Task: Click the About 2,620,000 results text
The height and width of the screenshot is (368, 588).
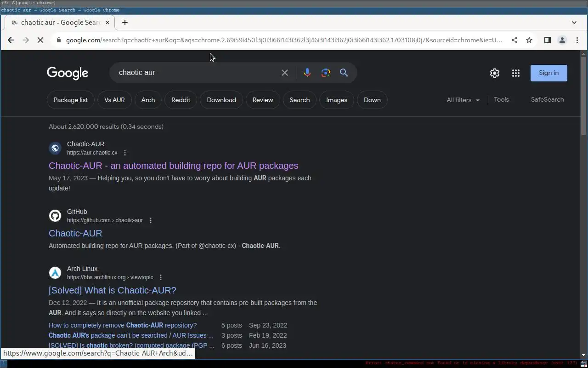Action: (106, 126)
